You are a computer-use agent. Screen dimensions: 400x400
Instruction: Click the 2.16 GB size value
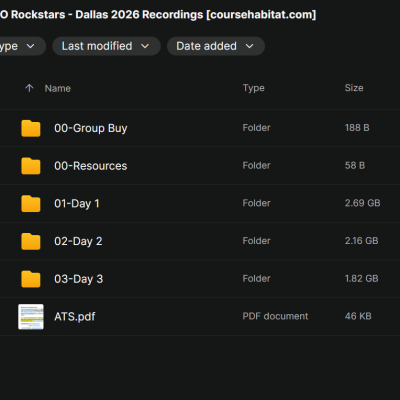point(361,241)
